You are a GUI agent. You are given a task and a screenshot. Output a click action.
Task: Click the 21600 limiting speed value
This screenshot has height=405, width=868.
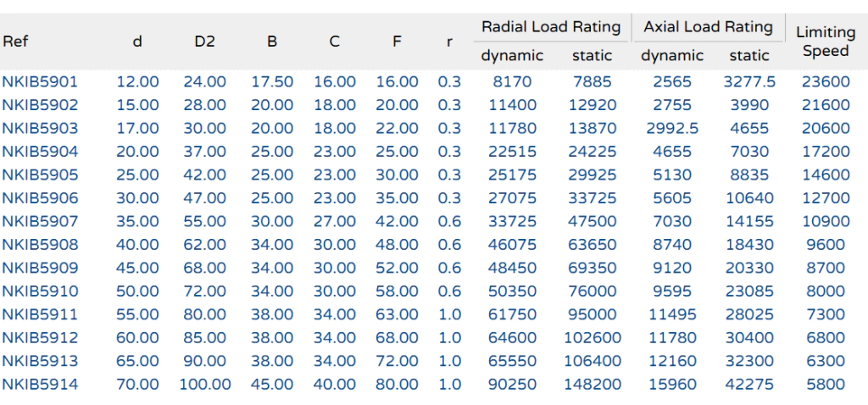pos(826,105)
